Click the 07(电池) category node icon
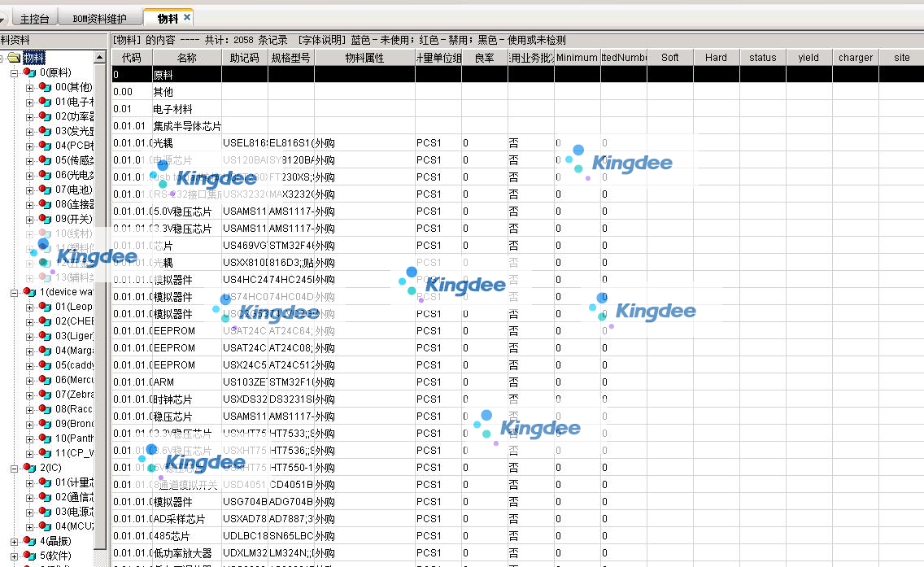924x567 pixels. coord(45,190)
